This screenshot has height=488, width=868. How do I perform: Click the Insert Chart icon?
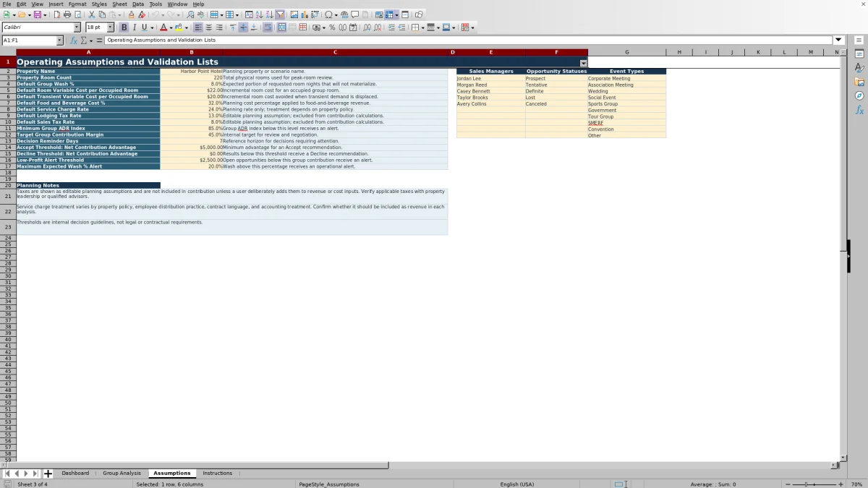304,14
